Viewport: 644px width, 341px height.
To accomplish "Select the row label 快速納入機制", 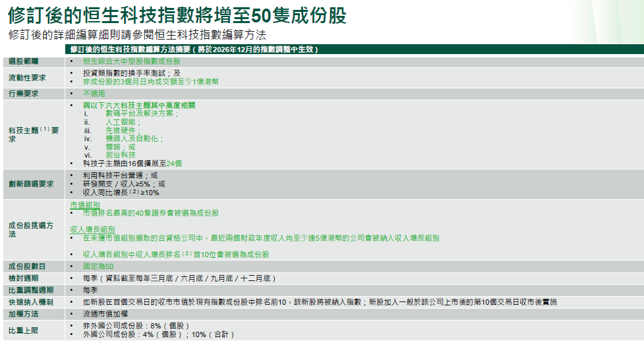I will pyautogui.click(x=31, y=302).
